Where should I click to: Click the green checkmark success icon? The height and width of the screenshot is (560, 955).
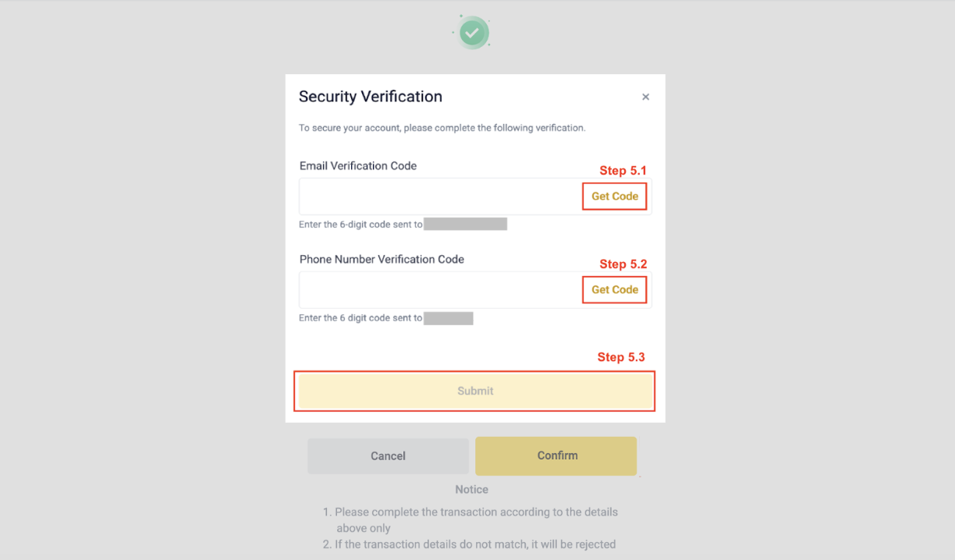(472, 33)
